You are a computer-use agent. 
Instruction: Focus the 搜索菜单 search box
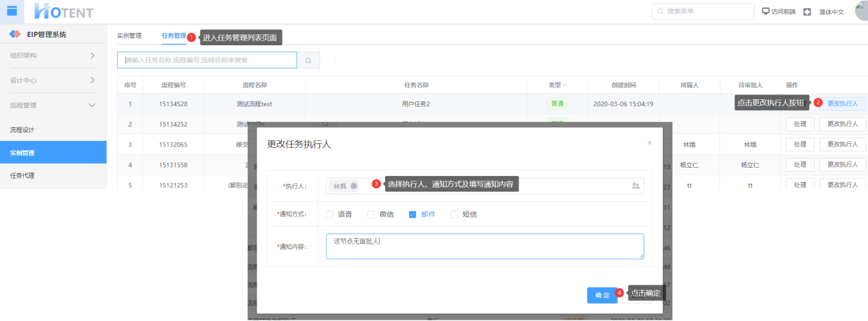tap(703, 12)
